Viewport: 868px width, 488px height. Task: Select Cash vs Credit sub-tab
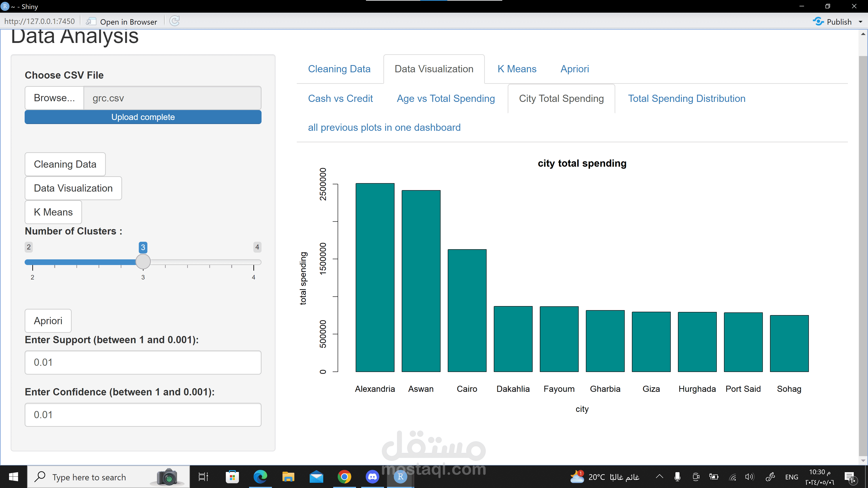(340, 98)
